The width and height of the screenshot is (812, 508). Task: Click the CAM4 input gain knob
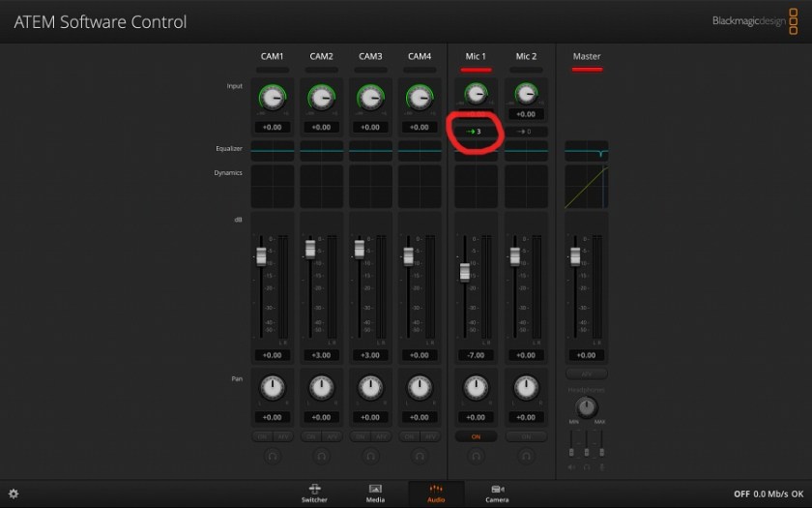(x=420, y=98)
